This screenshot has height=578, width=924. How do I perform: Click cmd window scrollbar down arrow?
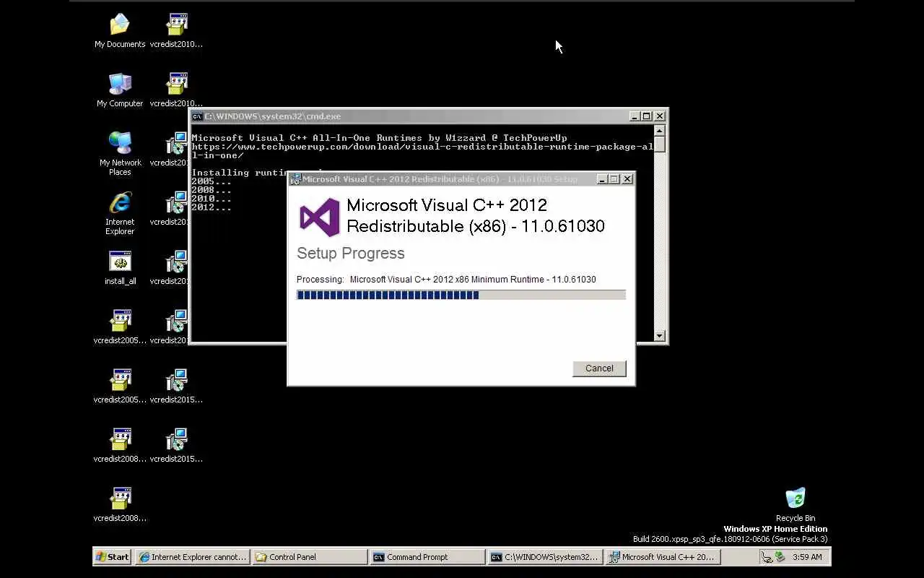[x=659, y=335]
